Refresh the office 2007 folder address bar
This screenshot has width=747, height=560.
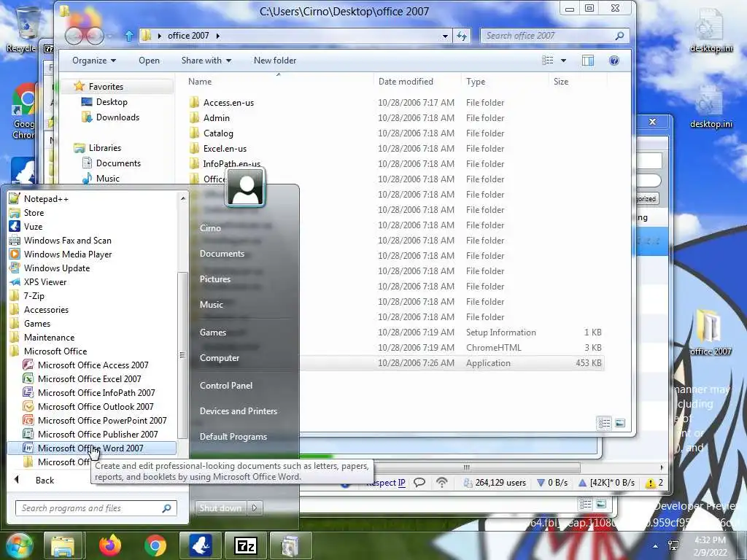(x=462, y=36)
